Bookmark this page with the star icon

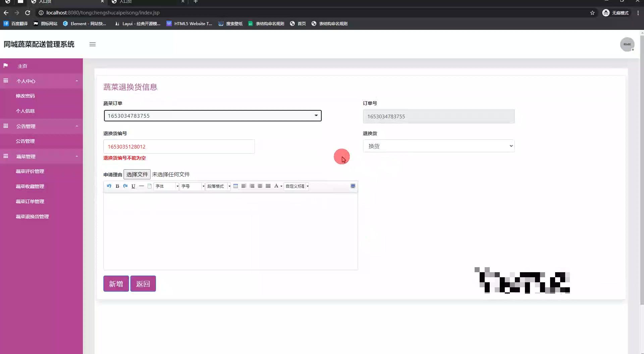click(x=592, y=13)
